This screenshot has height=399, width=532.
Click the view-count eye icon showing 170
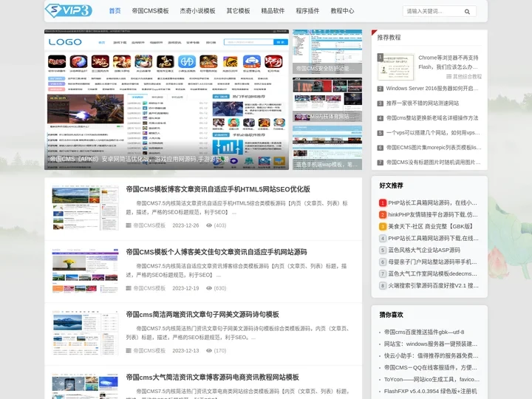coord(209,350)
